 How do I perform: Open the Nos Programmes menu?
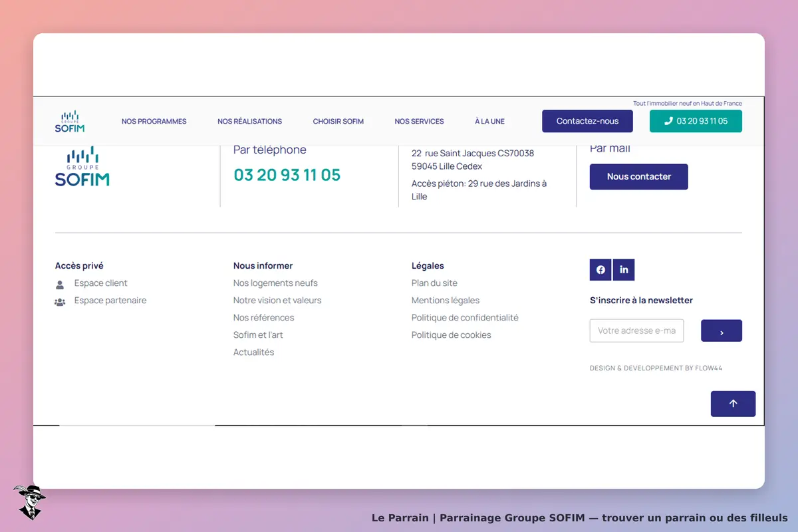pos(154,122)
